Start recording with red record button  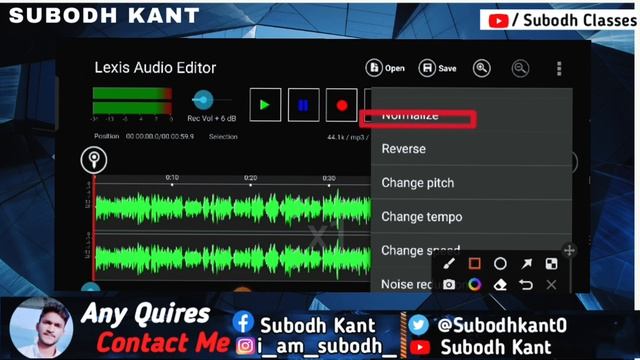click(x=342, y=105)
